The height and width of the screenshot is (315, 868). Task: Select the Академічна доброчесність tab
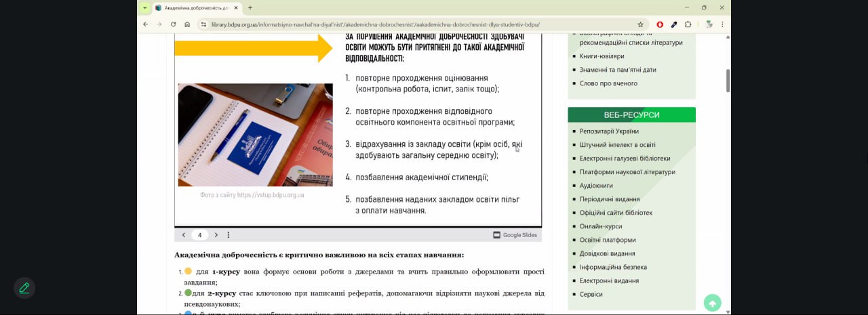pos(195,8)
